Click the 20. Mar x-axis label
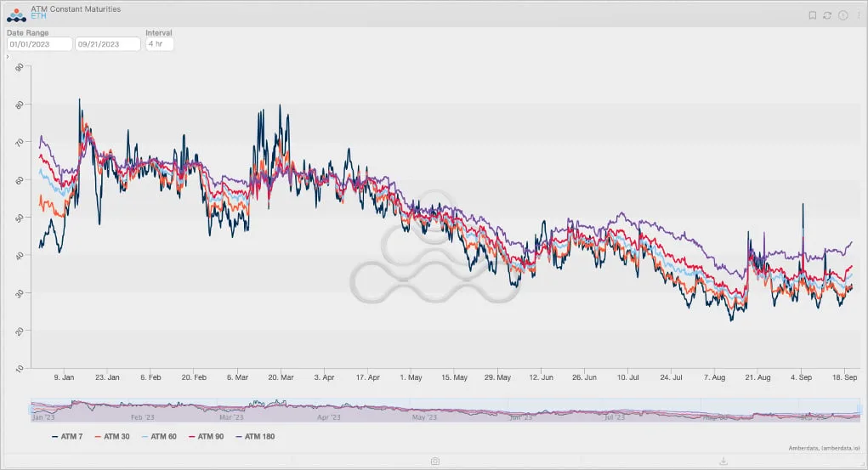 pos(281,377)
